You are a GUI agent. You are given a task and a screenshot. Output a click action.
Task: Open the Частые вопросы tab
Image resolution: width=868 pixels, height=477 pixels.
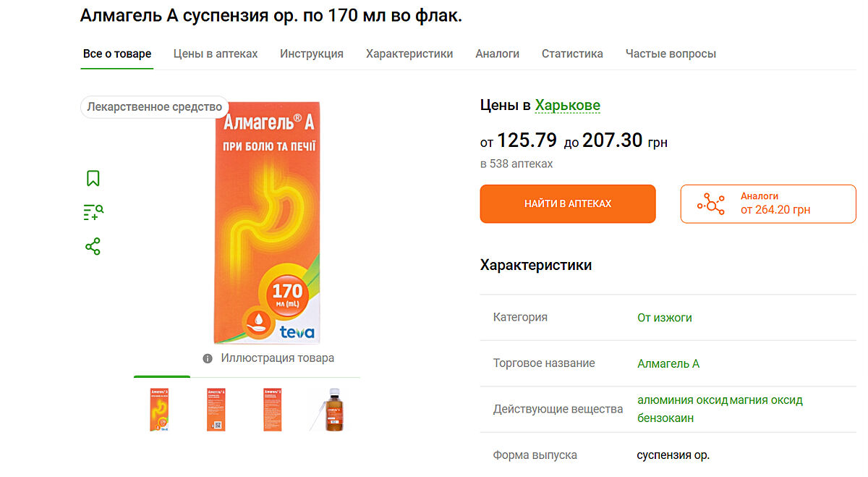click(671, 54)
